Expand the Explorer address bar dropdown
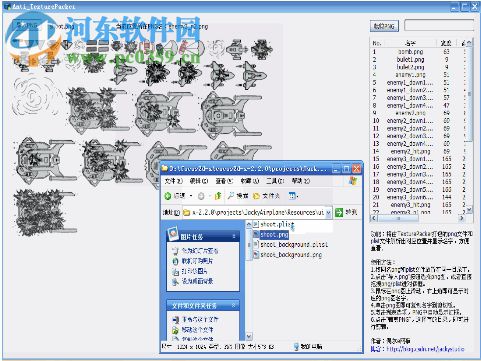 click(328, 212)
